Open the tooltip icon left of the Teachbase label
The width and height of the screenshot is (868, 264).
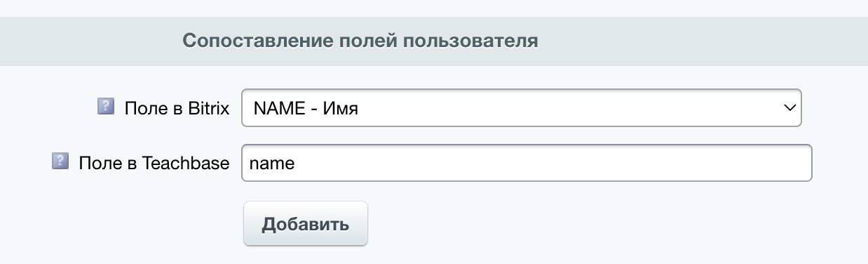tap(60, 161)
